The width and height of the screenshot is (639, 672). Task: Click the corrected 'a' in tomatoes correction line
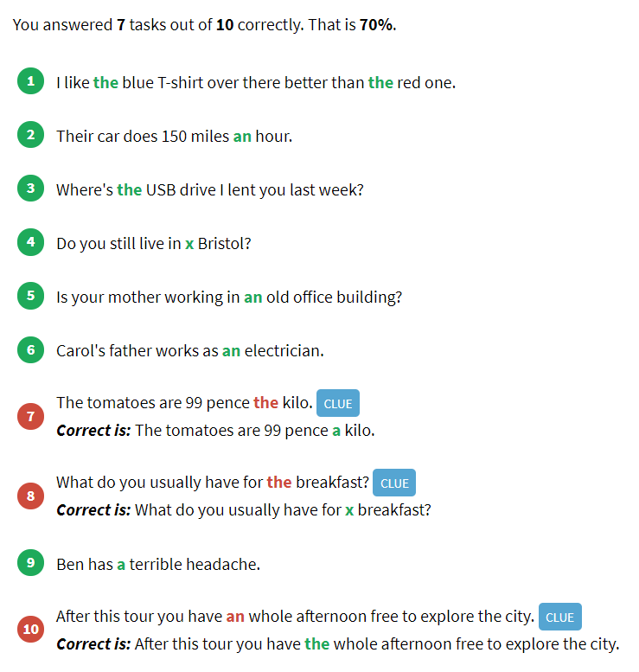point(336,430)
